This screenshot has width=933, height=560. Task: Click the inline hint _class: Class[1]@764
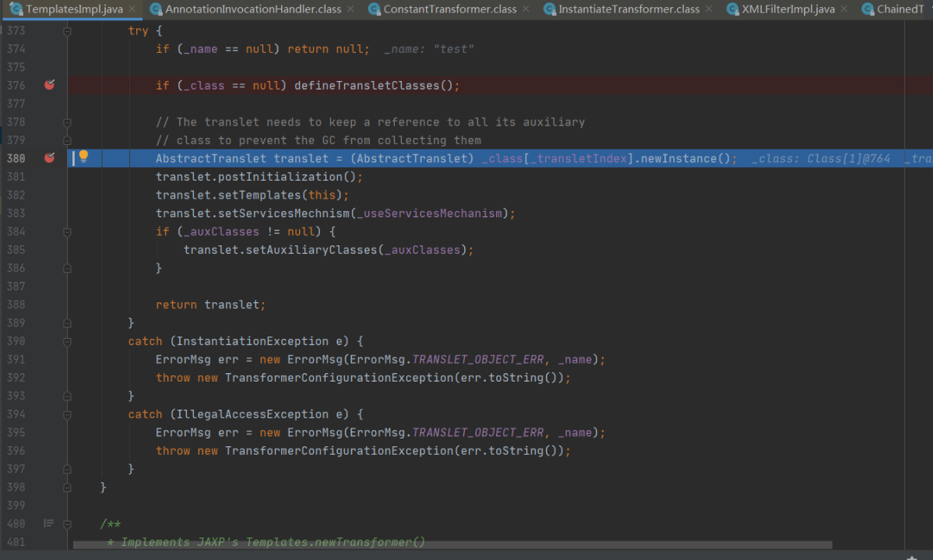[x=821, y=158]
